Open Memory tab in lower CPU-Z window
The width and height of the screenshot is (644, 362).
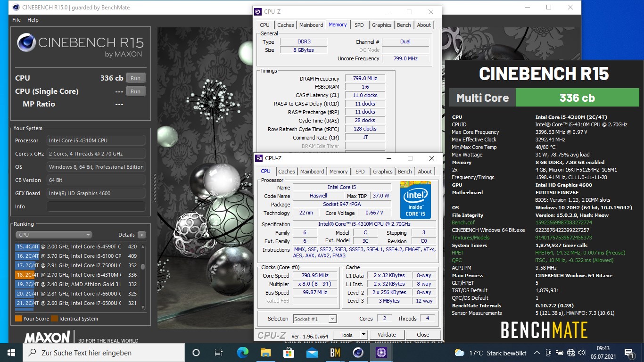click(x=339, y=172)
